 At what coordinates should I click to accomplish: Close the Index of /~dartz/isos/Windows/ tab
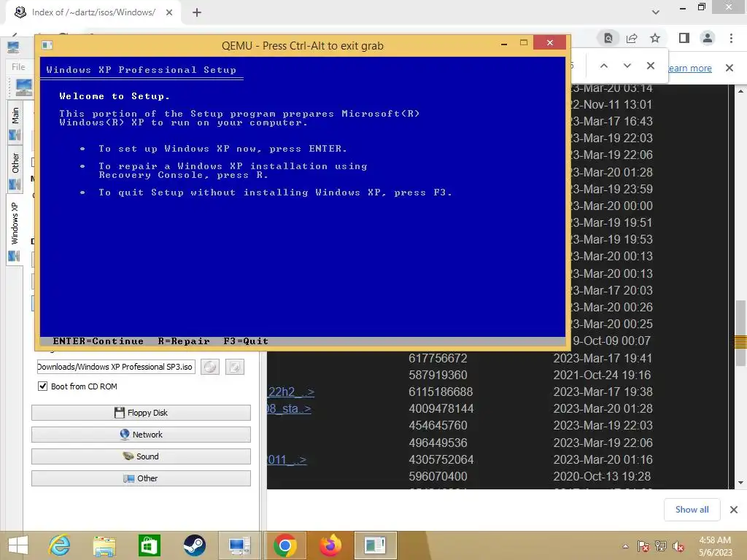[x=169, y=12]
